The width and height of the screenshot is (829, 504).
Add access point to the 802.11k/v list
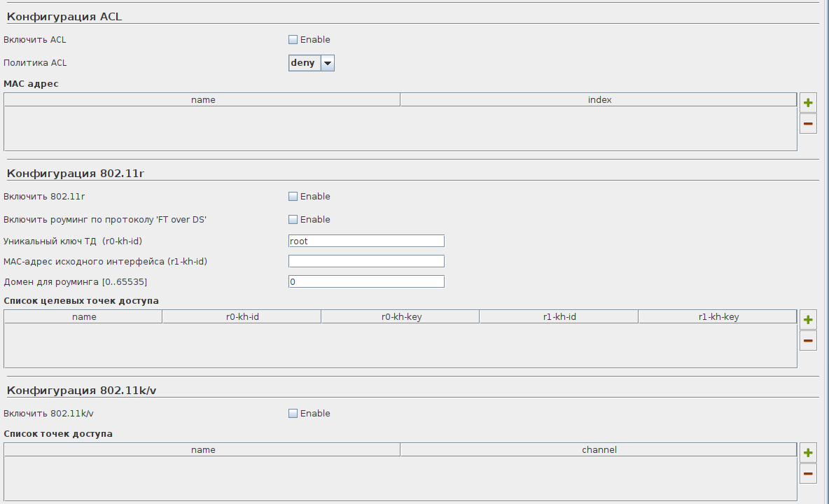click(808, 452)
